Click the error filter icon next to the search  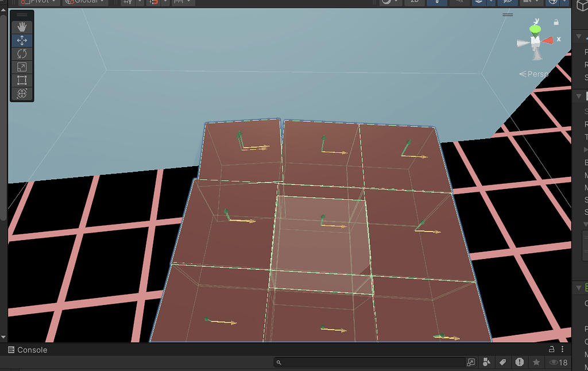520,362
